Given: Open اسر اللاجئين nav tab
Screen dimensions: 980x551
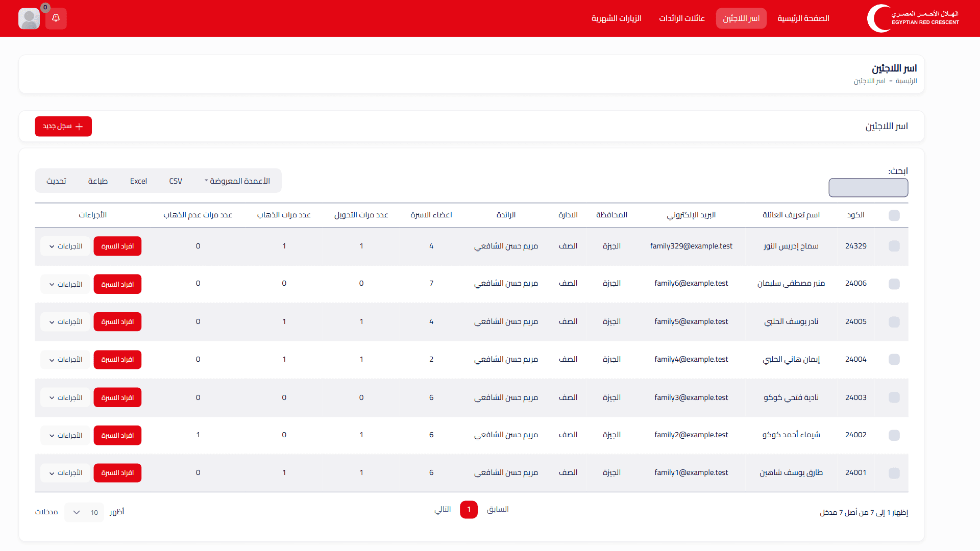Looking at the screenshot, I should (x=741, y=18).
